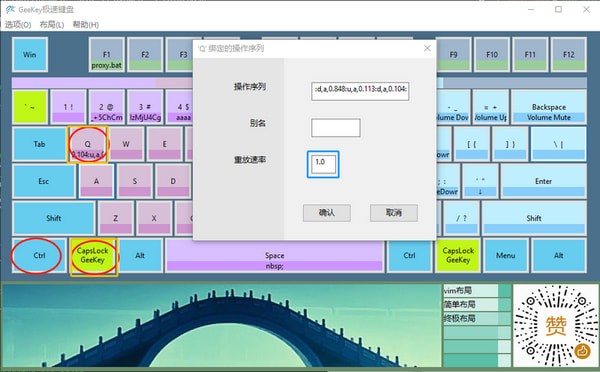Select the W key tile

[126, 144]
